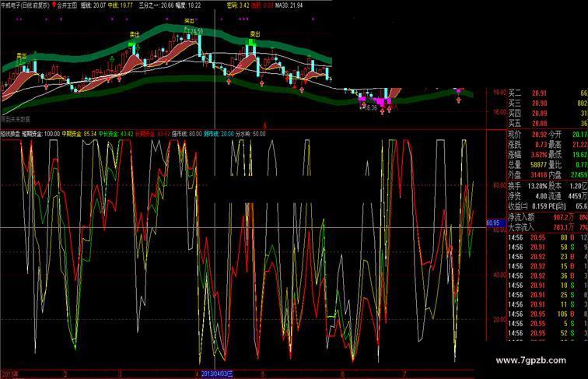Click the 内盘 27459 quote field
588x379 pixels.
pyautogui.click(x=568, y=175)
